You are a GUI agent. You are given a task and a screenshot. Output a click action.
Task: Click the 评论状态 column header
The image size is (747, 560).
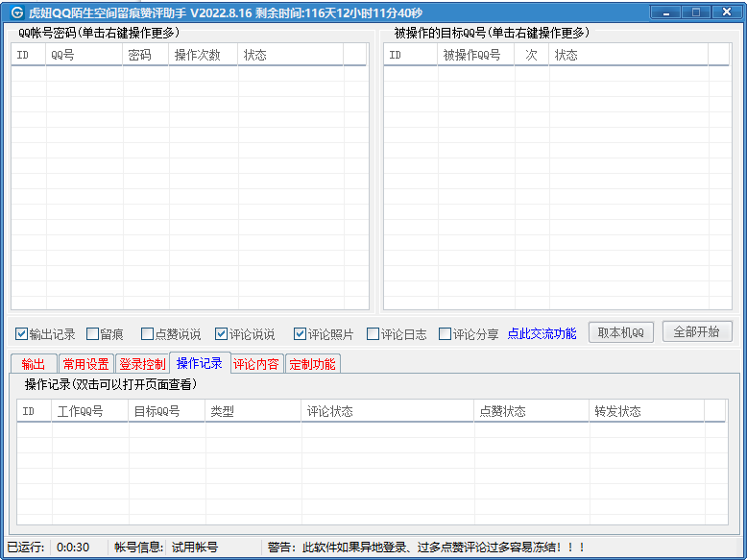[x=388, y=411]
